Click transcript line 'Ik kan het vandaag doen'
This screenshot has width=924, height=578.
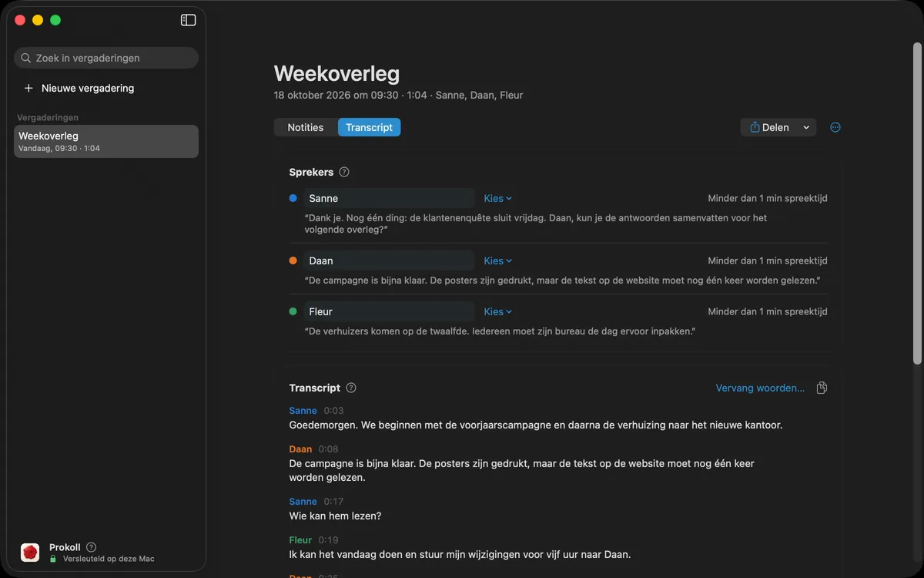(460, 554)
